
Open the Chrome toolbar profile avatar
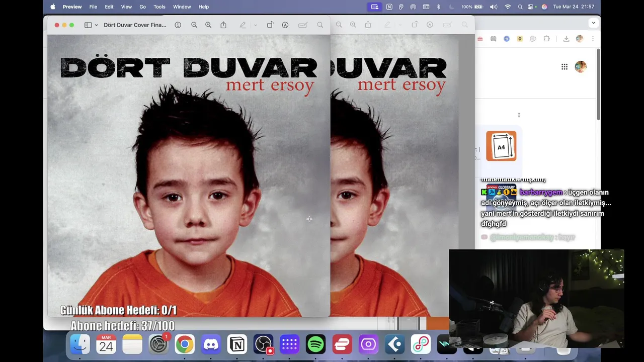(x=580, y=39)
